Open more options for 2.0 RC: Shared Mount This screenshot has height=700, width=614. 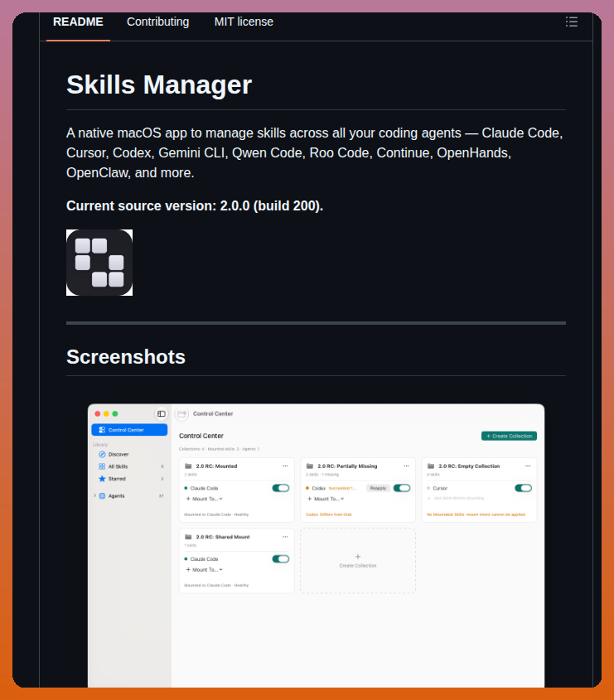coord(285,537)
